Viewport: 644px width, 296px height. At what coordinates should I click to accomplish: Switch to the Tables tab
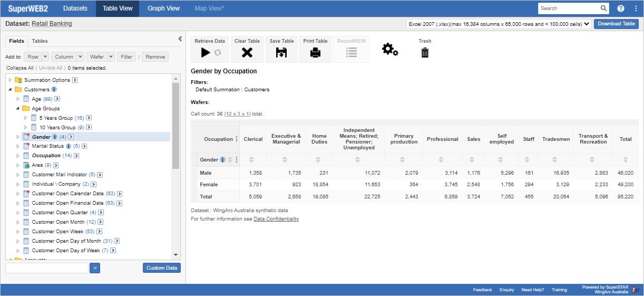pos(40,41)
